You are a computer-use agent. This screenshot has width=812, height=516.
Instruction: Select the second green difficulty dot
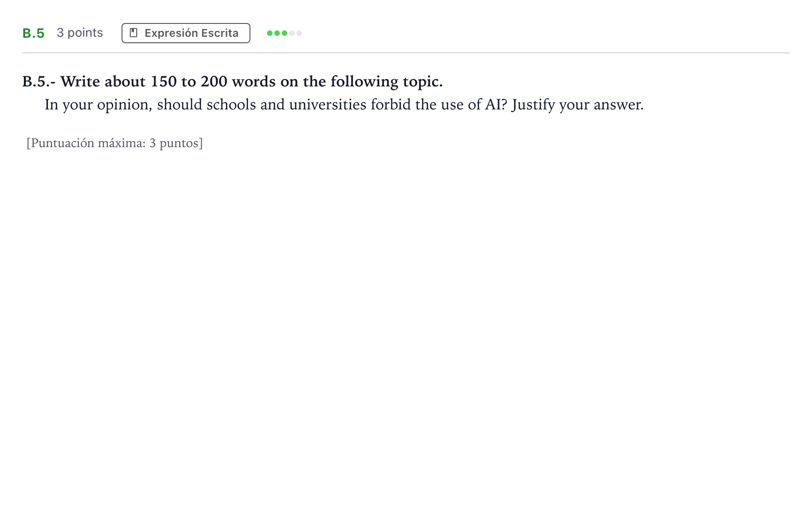[277, 33]
